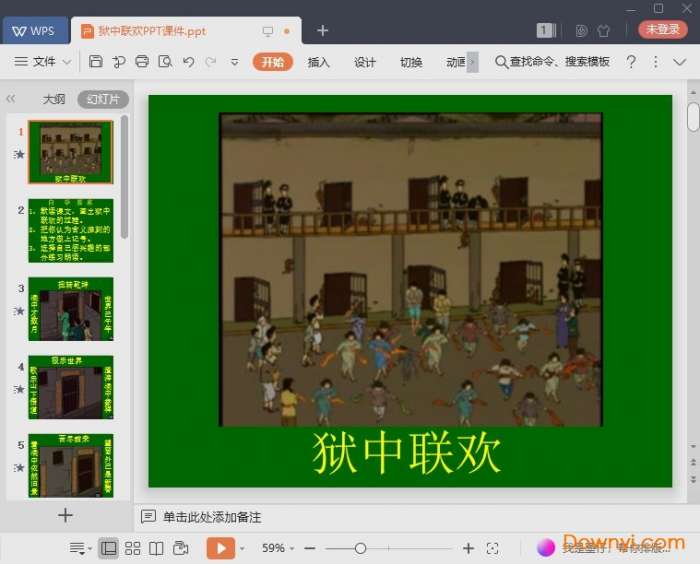Click the window count icon showing 1

546,30
